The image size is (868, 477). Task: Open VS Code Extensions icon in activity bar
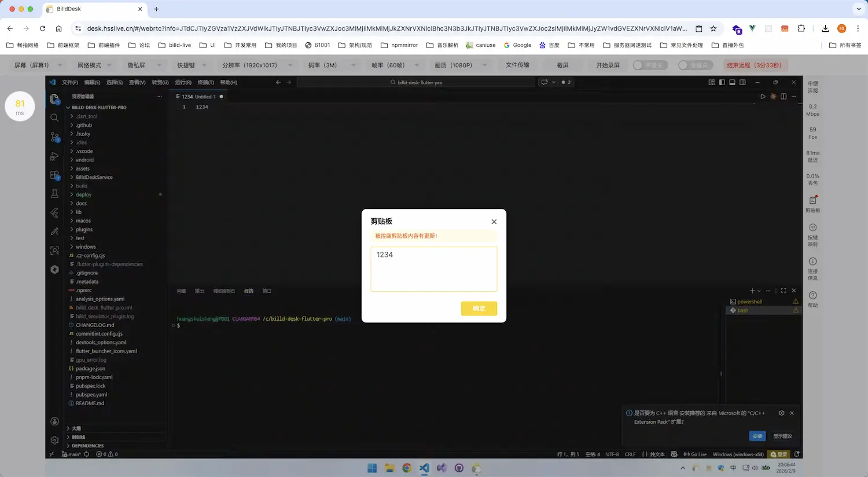click(x=55, y=175)
